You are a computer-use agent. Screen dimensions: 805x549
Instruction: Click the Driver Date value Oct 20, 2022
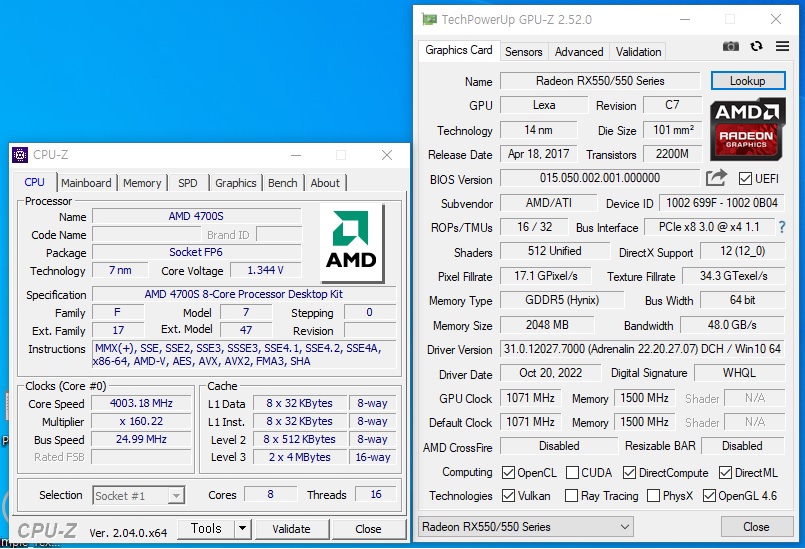pyautogui.click(x=550, y=373)
